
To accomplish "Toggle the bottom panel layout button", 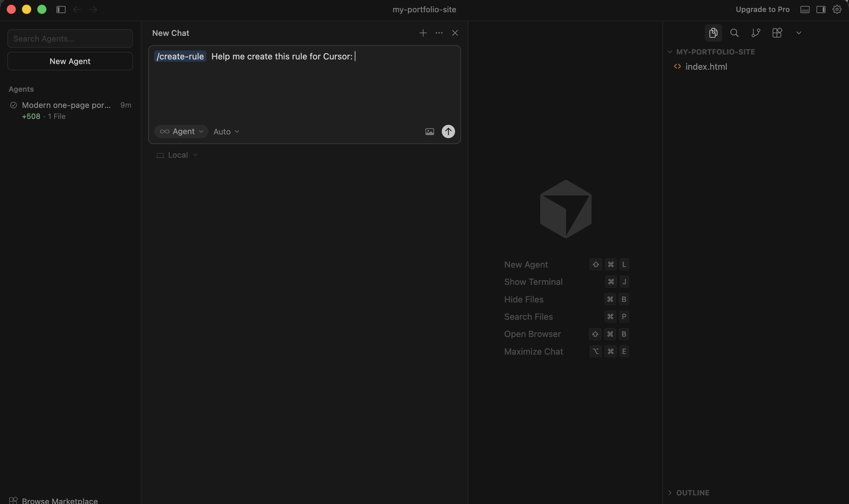I will click(x=805, y=10).
